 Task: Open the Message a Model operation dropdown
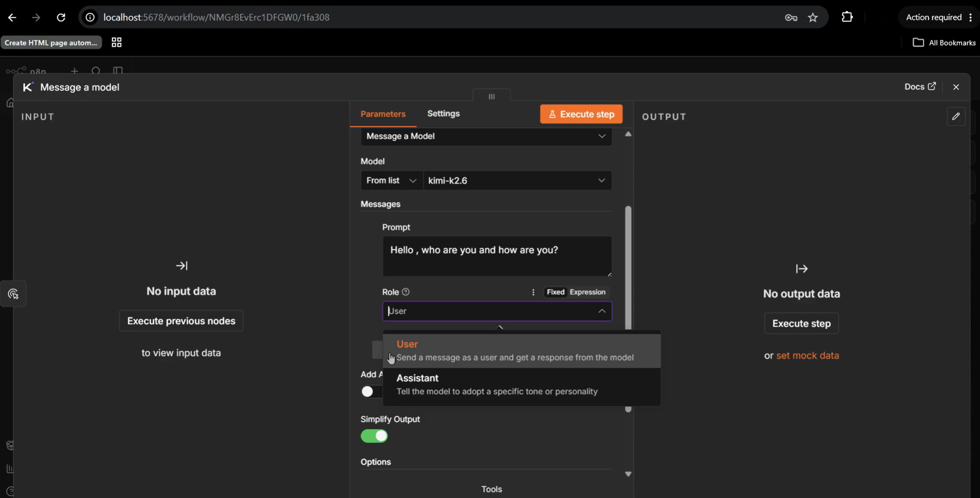point(486,136)
